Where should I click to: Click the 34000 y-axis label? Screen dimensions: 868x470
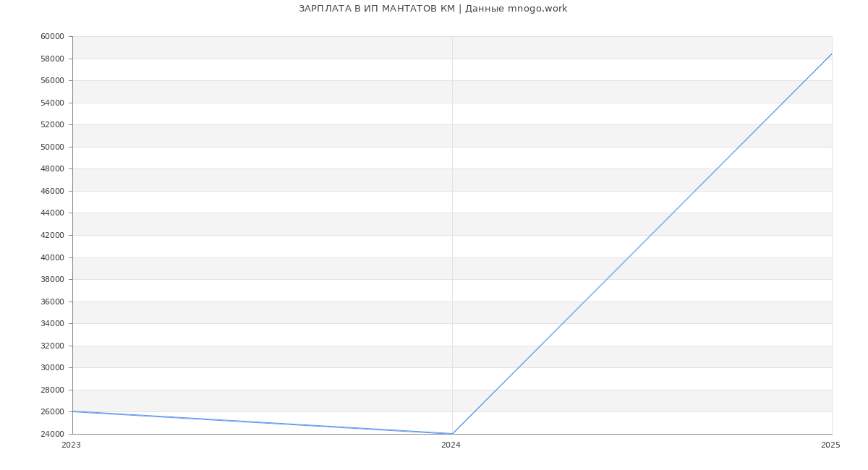53,323
